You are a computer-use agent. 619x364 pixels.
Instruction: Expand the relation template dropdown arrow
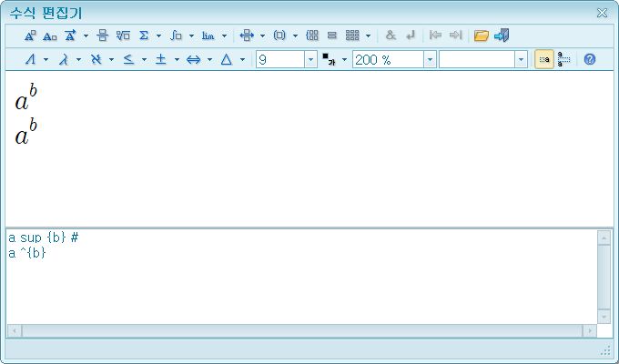(262, 35)
